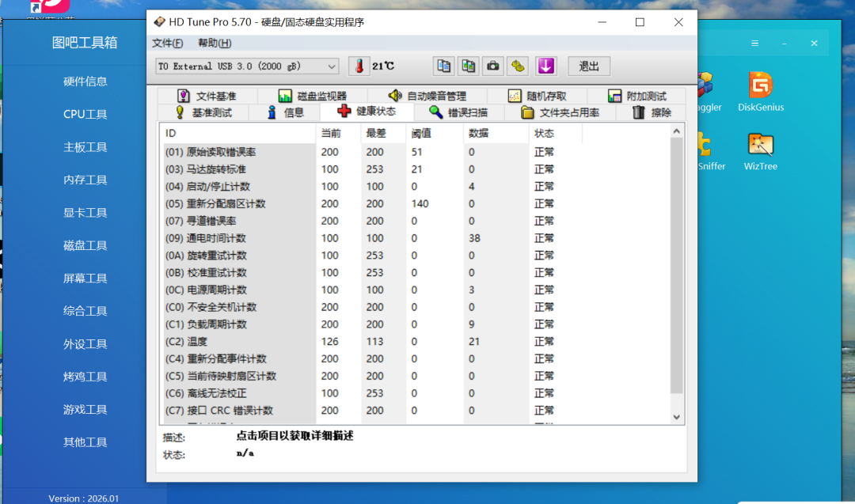The height and width of the screenshot is (504, 855).
Task: Switch to the 错误扫描 tab
Action: pyautogui.click(x=458, y=113)
